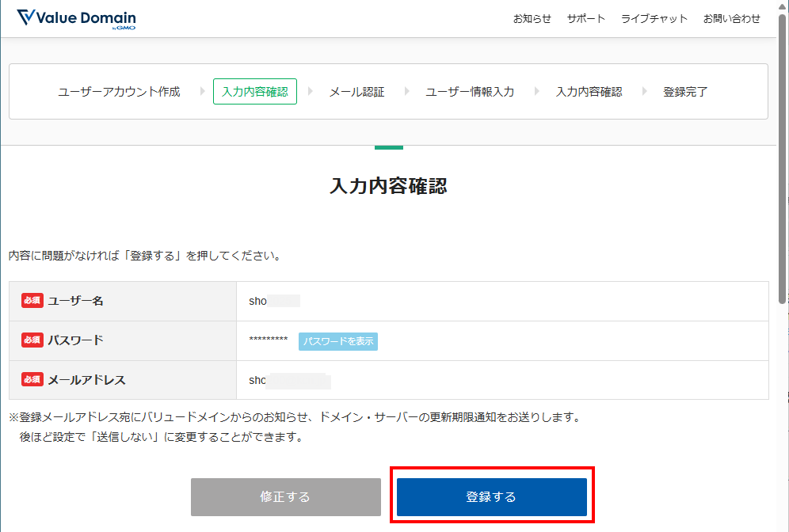
Task: Select the ユーザーアカウント作成 step
Action: point(119,92)
